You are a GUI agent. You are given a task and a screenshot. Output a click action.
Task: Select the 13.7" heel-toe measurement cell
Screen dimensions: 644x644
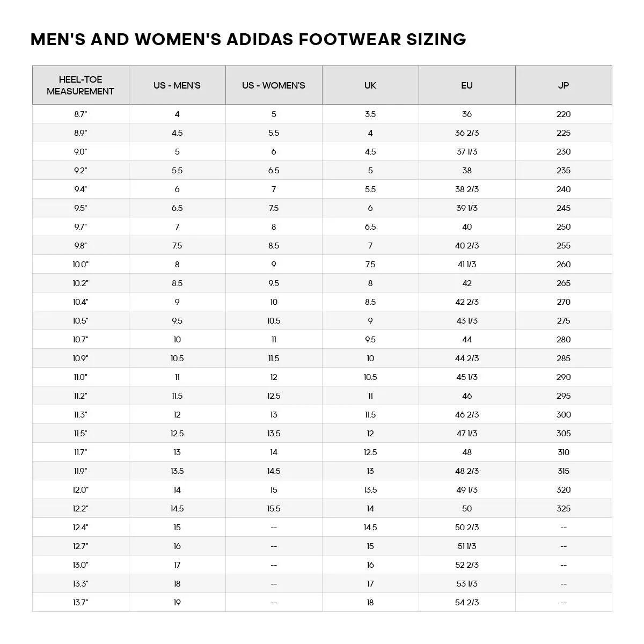coord(80,603)
